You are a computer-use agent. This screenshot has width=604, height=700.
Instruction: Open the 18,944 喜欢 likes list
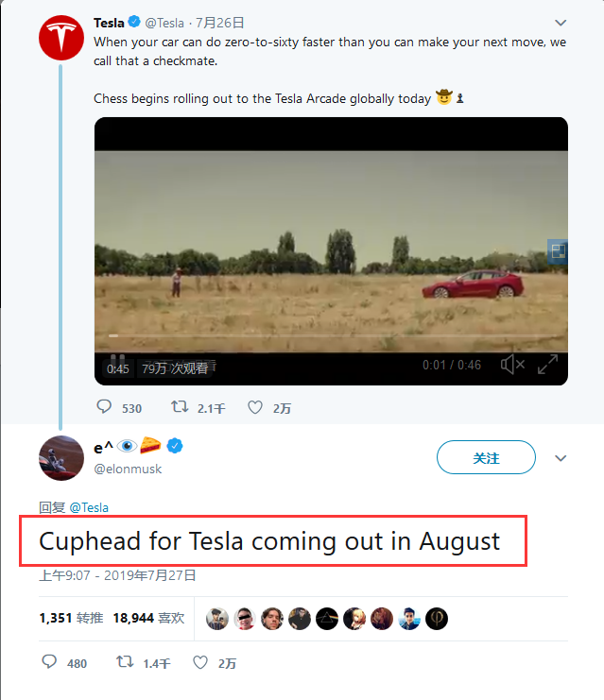click(148, 618)
